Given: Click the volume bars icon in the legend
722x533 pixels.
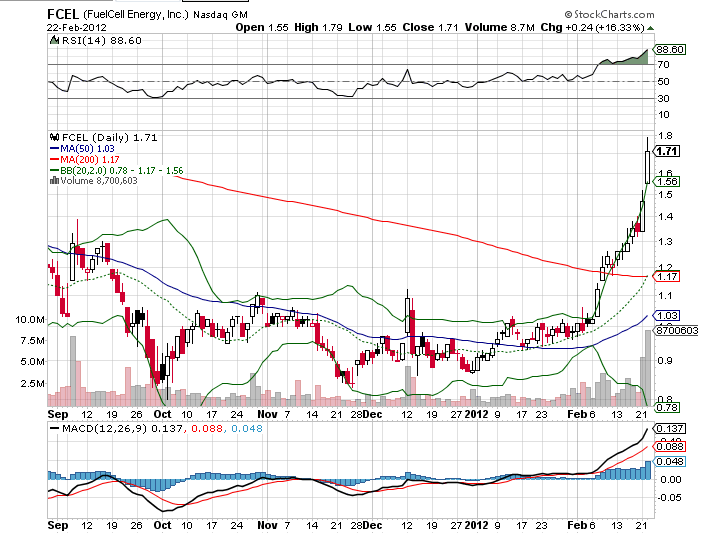Looking at the screenshot, I should coord(54,180).
